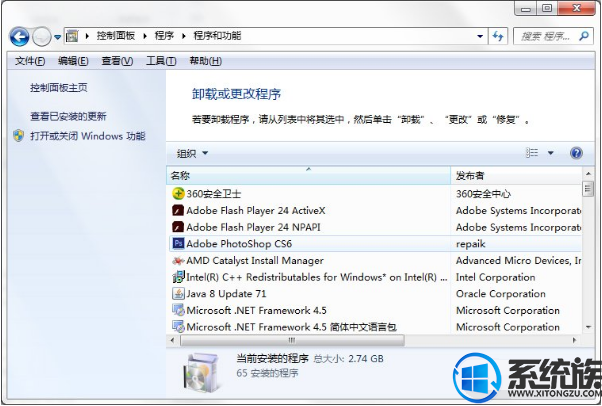Select 控制面板 in the breadcrumb path
This screenshot has height=406, width=602.
(x=116, y=36)
